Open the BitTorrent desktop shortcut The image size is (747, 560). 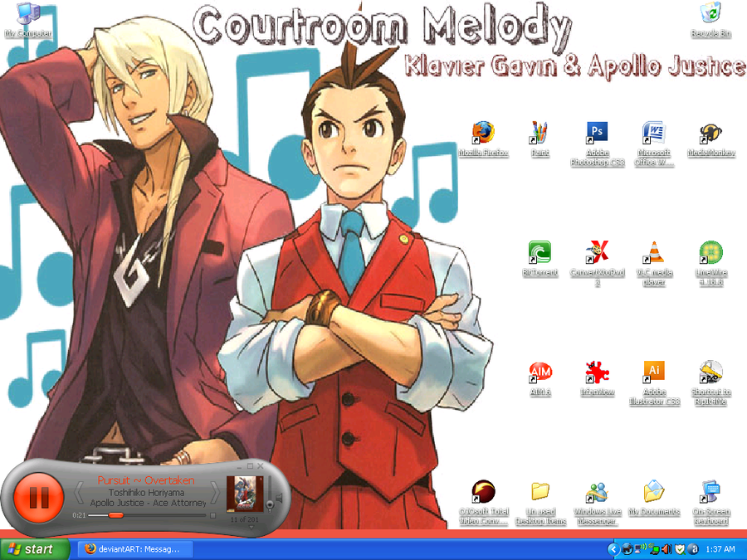539,259
